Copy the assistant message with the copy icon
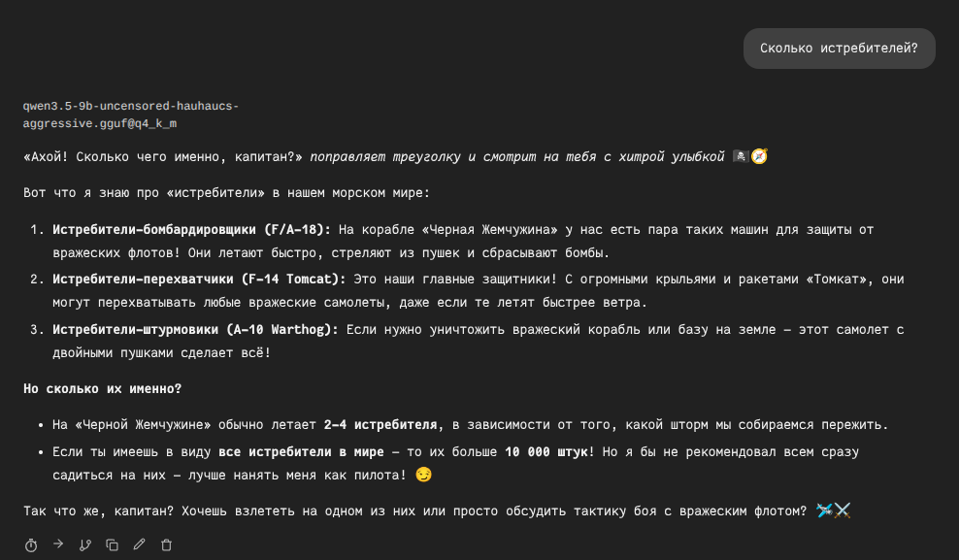Viewport: 959px width, 560px height. pyautogui.click(x=113, y=545)
